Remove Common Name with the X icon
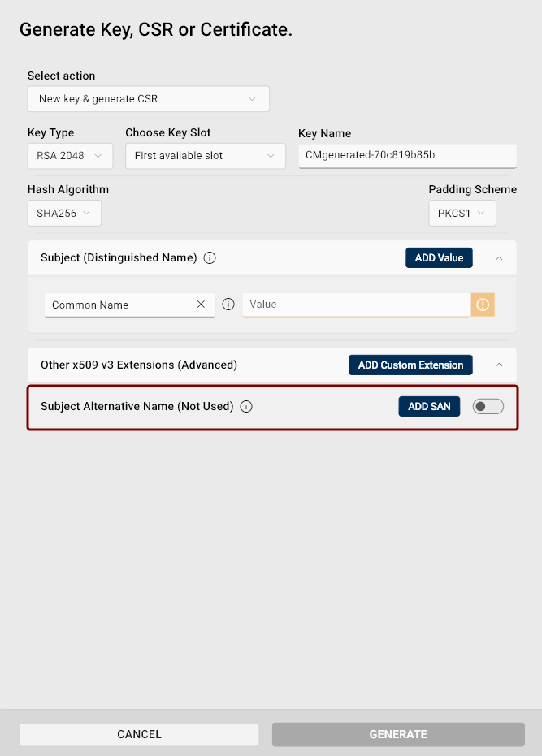The width and height of the screenshot is (542, 756). [x=201, y=305]
